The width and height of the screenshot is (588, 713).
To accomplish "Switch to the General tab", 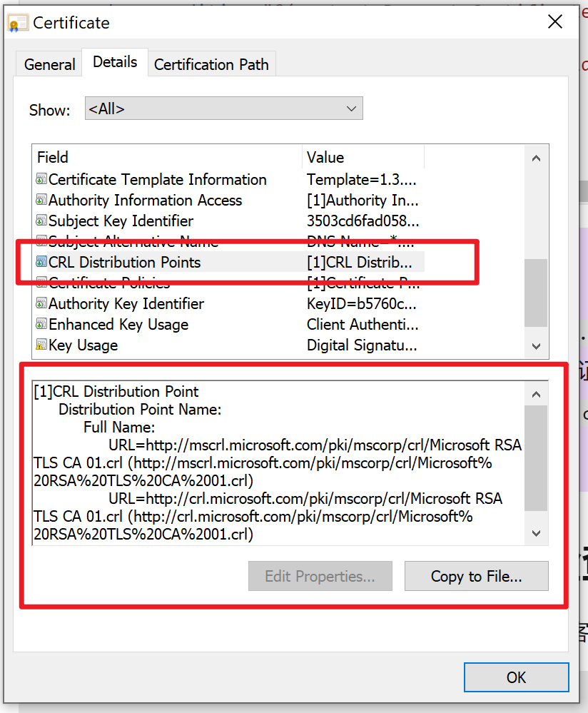I will (x=49, y=64).
